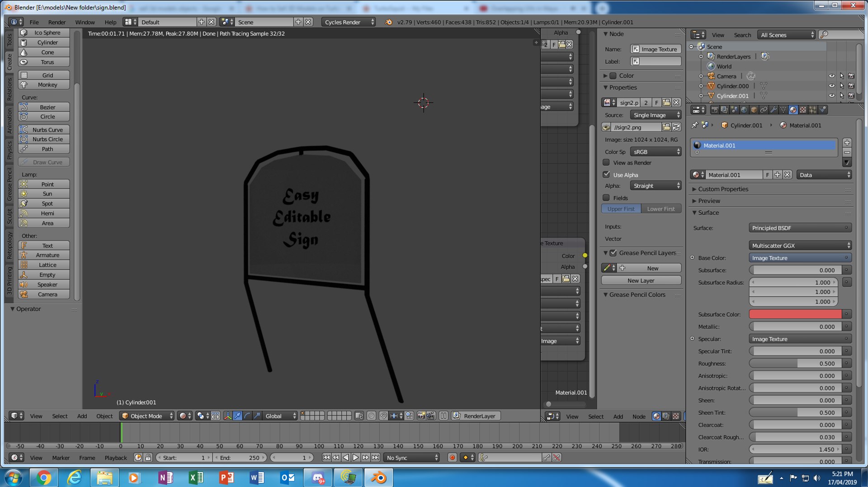Click the grease pencil New Layer button
Screen dimensions: 868x487
coord(641,280)
